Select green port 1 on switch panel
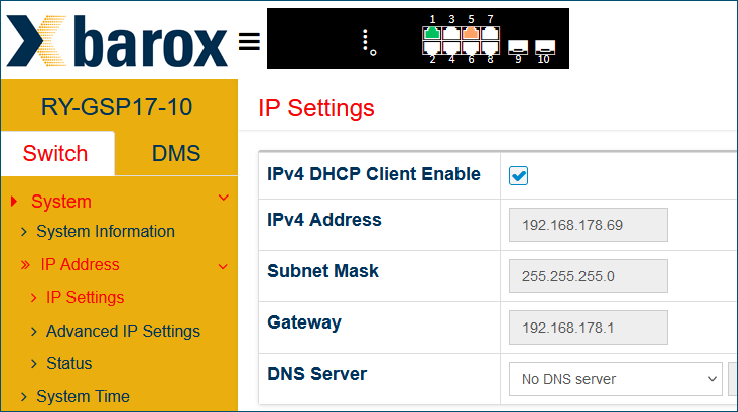The height and width of the screenshot is (412, 738). click(x=432, y=33)
